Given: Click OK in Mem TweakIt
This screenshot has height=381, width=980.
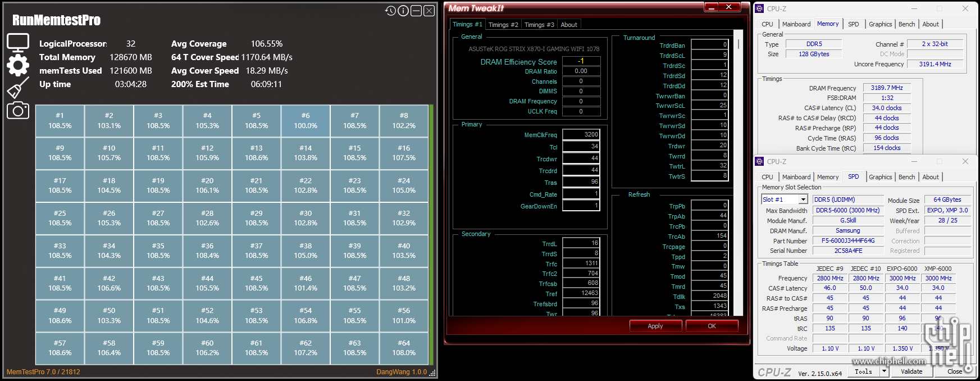Looking at the screenshot, I should click(712, 326).
